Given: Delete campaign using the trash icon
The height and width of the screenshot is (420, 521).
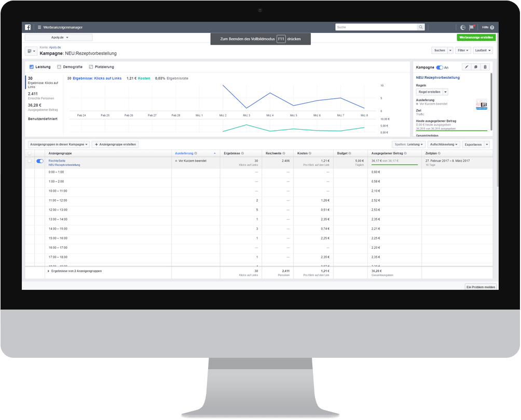Looking at the screenshot, I should (x=485, y=67).
